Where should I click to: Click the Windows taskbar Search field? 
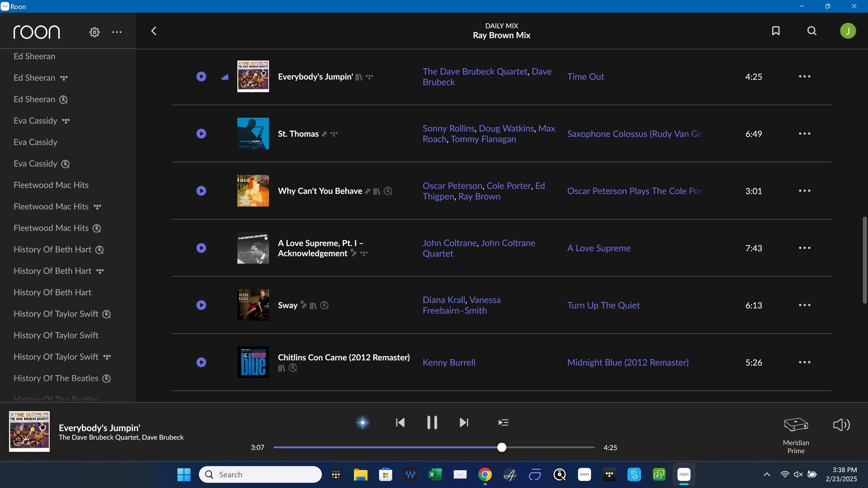coord(260,474)
